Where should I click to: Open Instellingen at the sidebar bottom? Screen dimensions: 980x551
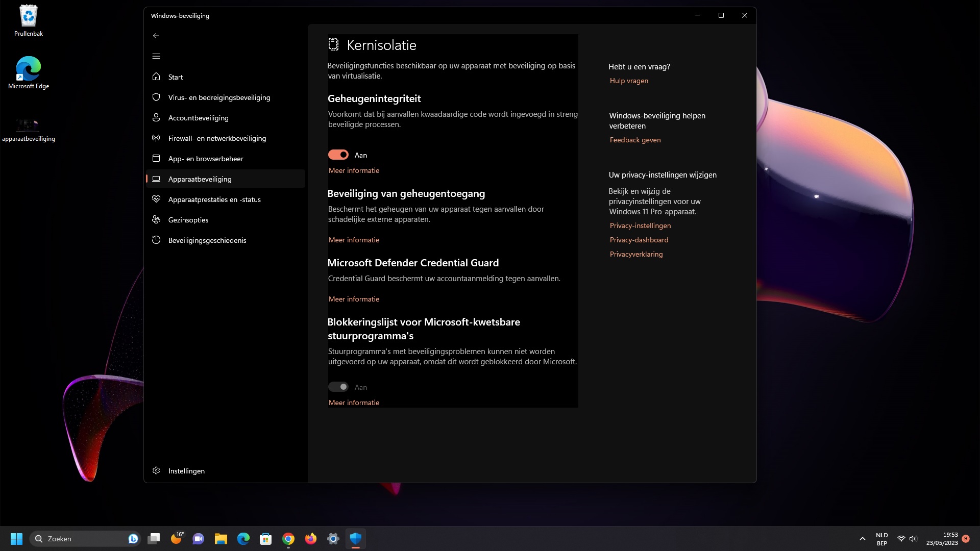pos(225,471)
